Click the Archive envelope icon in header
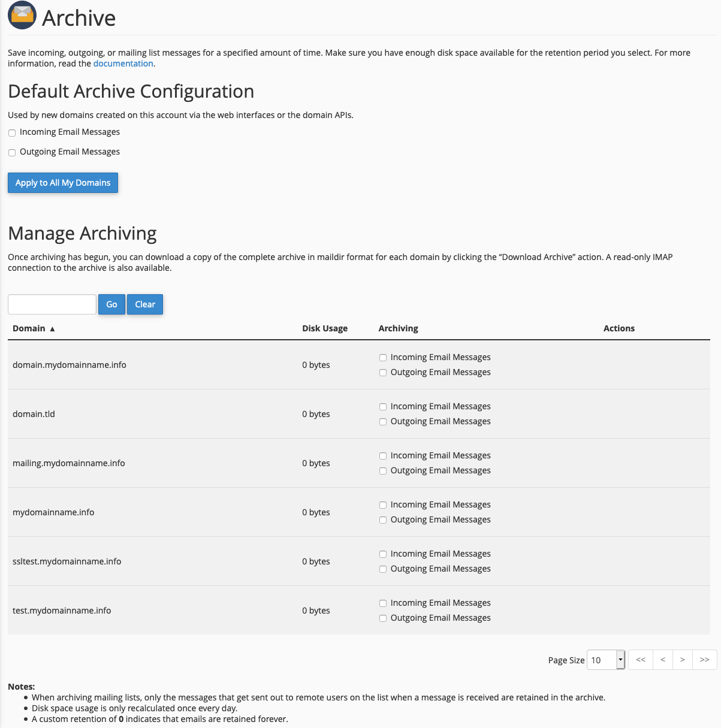 click(x=22, y=15)
